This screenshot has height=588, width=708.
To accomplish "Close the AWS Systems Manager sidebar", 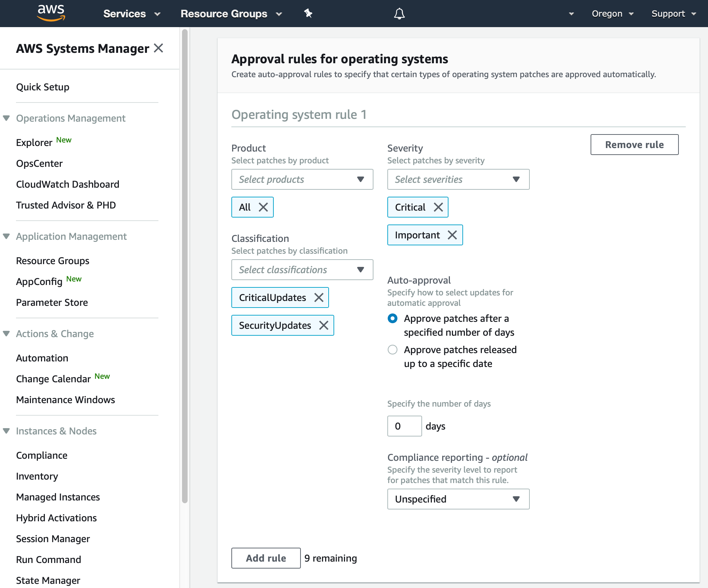I will [x=159, y=48].
